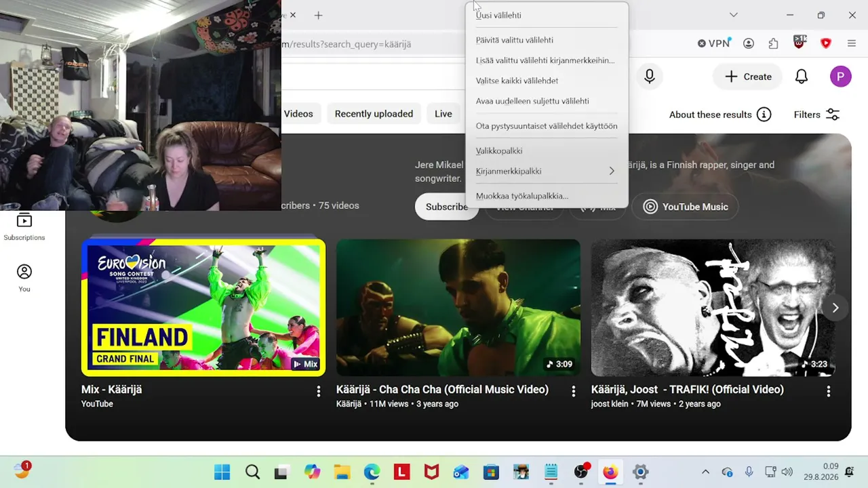Toggle 'Ota pystysuuntaiset välilehdet käyttöön' option
Image resolution: width=868 pixels, height=488 pixels.
[547, 126]
